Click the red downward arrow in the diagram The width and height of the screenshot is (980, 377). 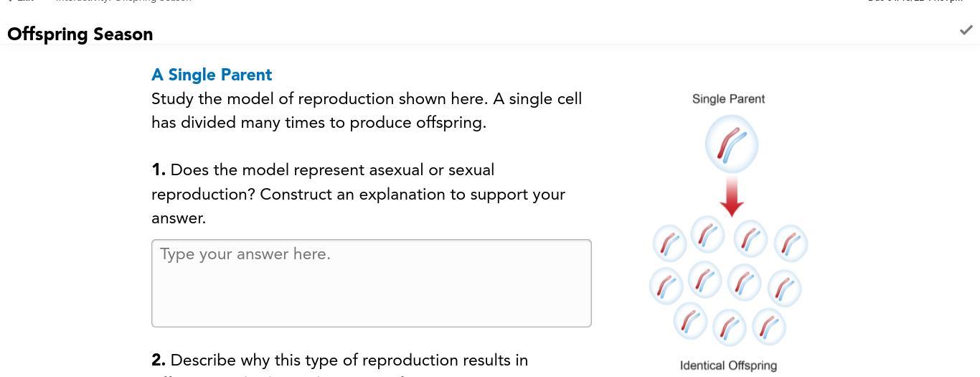click(x=731, y=197)
